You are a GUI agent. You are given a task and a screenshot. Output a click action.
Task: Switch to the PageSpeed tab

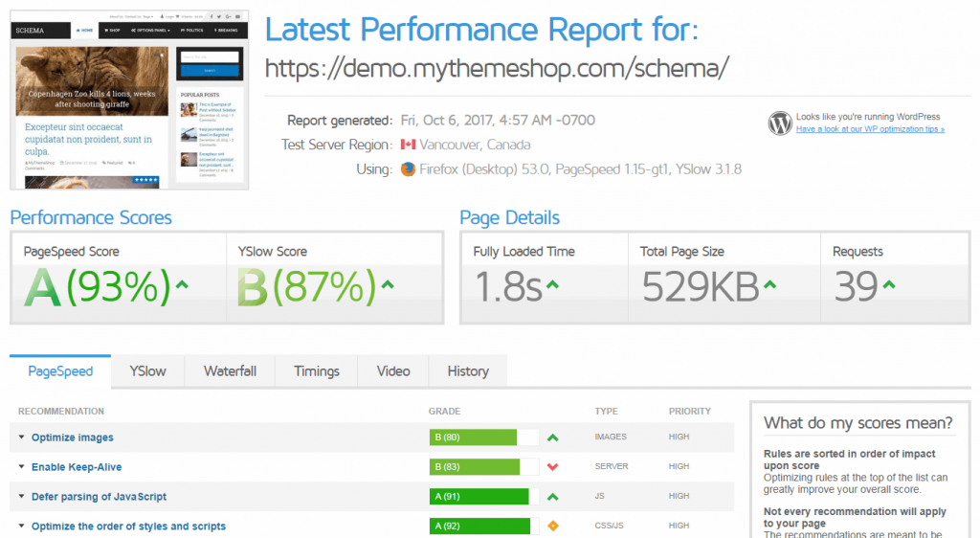(x=60, y=371)
